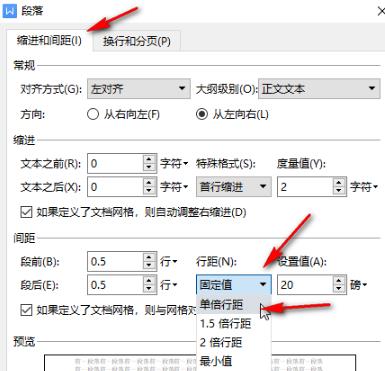The width and height of the screenshot is (385, 371).
Task: Click the 设置值 input field showing 20
Action: [x=305, y=285]
